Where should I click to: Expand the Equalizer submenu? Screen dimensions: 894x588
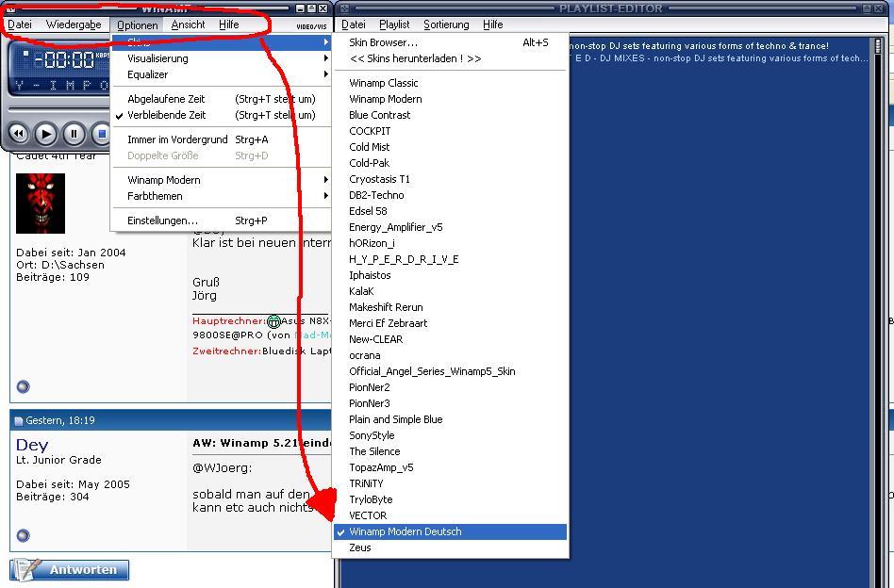pyautogui.click(x=222, y=74)
